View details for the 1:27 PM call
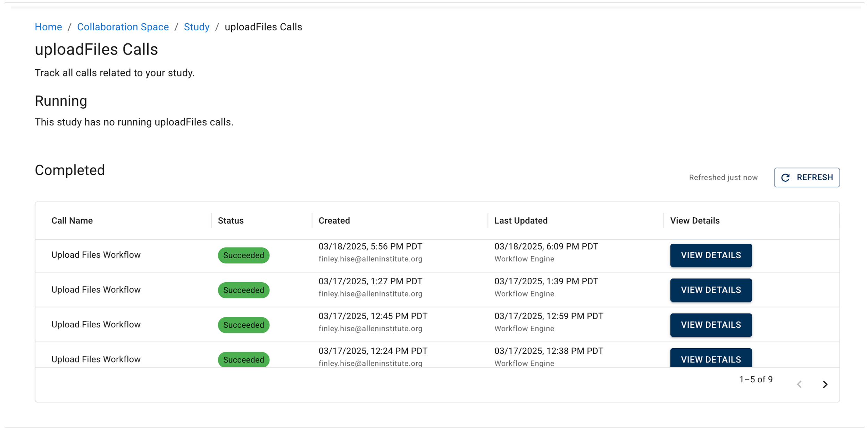 [x=711, y=290]
